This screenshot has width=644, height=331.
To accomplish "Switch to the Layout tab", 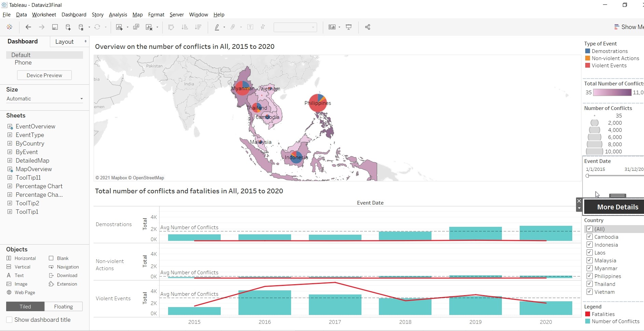I will click(x=65, y=42).
